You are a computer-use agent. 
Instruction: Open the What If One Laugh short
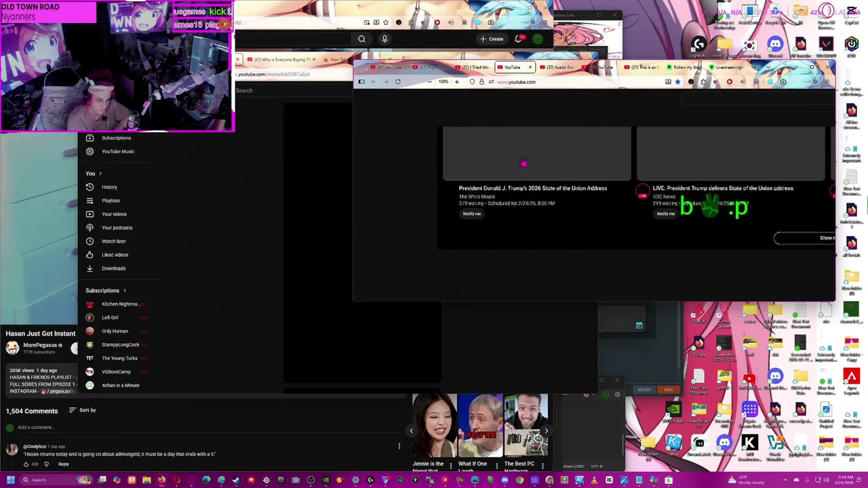click(x=480, y=425)
